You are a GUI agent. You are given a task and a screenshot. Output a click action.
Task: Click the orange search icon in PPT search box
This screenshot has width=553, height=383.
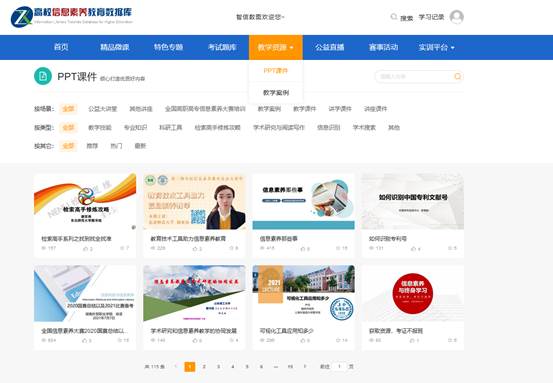(457, 76)
